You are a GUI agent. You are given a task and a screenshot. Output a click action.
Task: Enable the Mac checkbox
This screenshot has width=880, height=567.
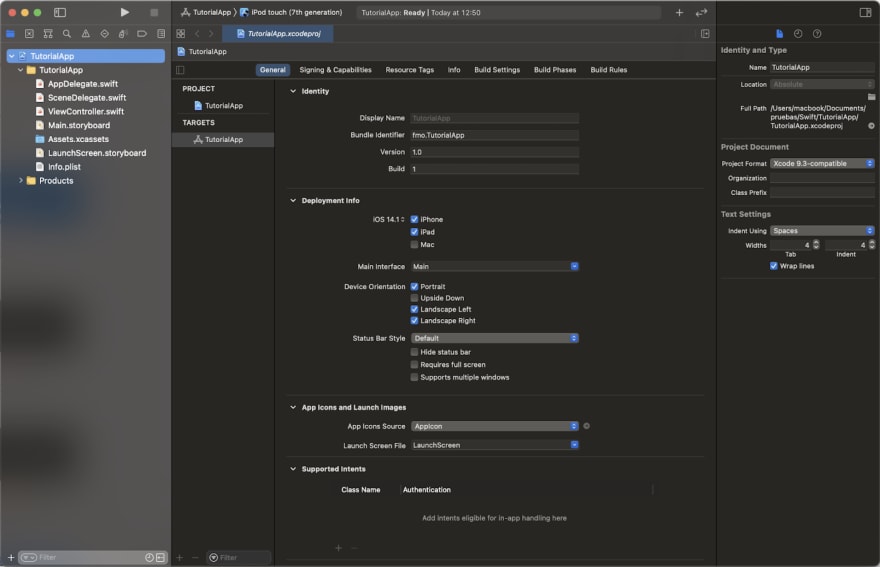coord(414,245)
